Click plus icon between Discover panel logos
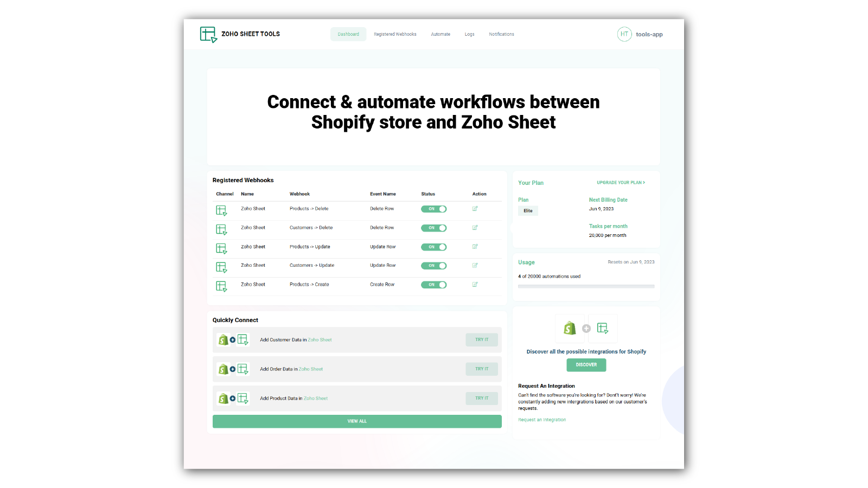The height and width of the screenshot is (488, 868). [586, 329]
